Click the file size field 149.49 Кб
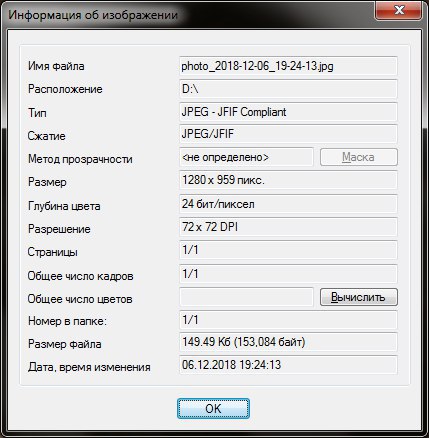The image size is (429, 438). (x=288, y=342)
